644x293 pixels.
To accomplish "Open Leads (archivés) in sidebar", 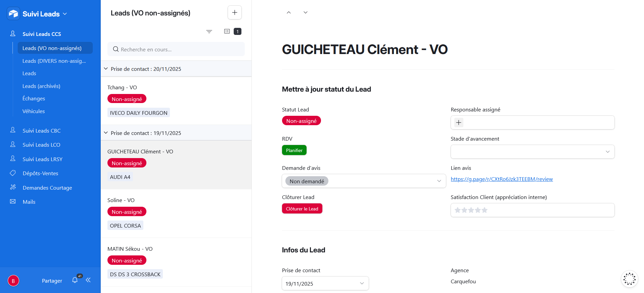I will (41, 86).
